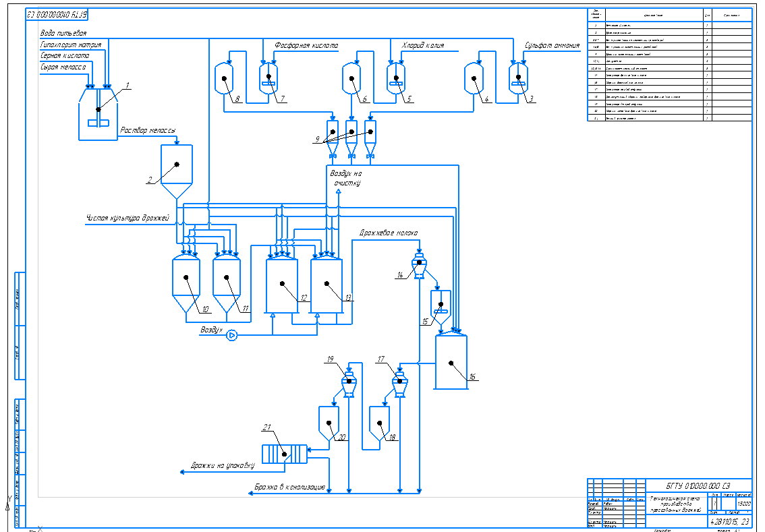Click stirred vessel number 3
The image size is (765, 532).
[x=518, y=77]
